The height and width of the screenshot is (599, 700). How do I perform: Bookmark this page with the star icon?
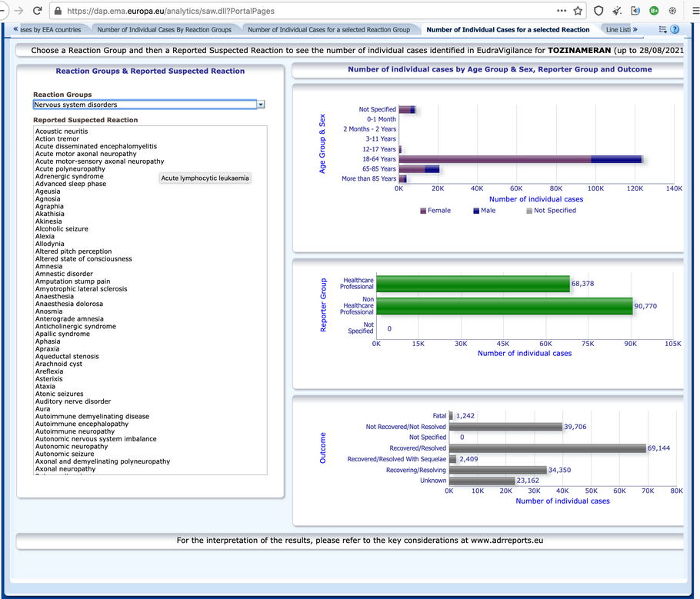[x=578, y=11]
